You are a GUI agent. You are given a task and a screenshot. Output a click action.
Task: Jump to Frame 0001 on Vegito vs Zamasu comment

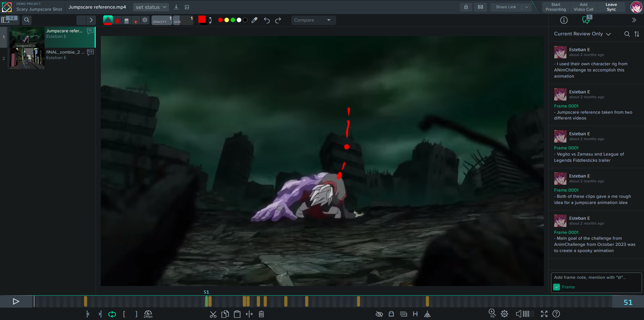coord(566,148)
